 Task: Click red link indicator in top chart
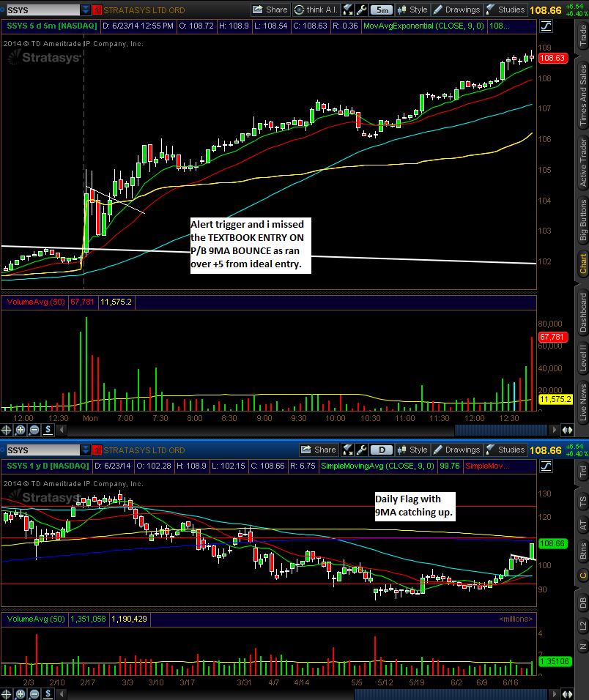[x=97, y=10]
